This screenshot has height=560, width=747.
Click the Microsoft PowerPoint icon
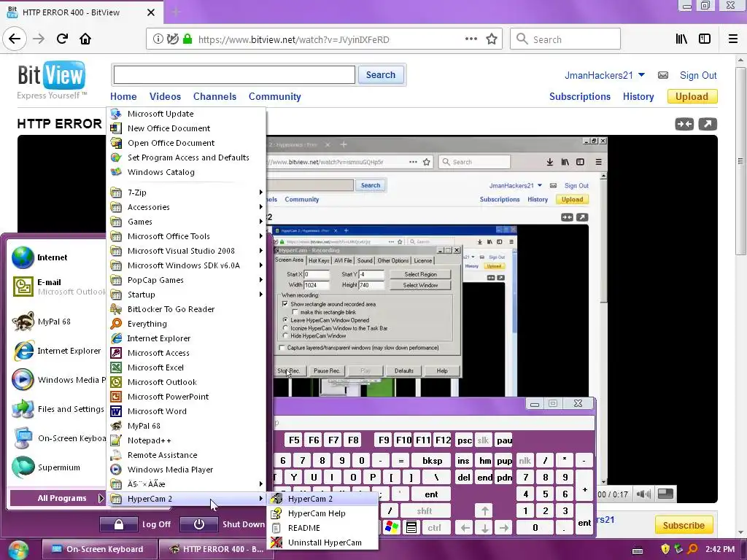[x=116, y=396]
